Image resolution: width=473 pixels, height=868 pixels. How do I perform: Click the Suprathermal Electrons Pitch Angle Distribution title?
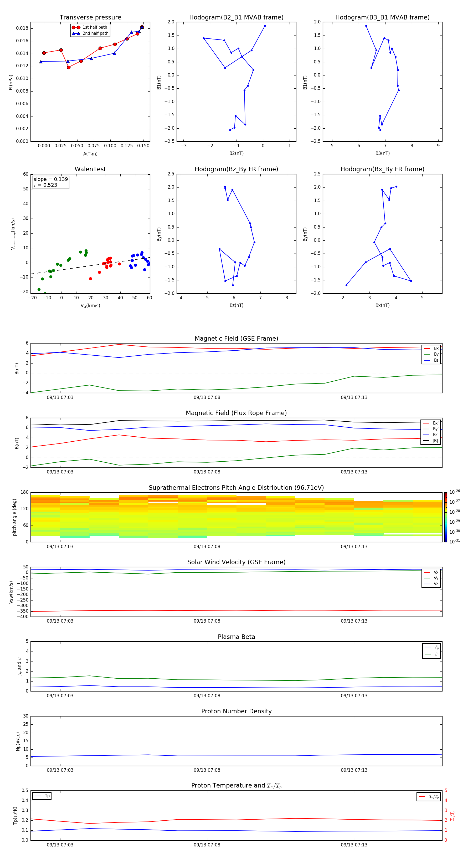point(236,488)
